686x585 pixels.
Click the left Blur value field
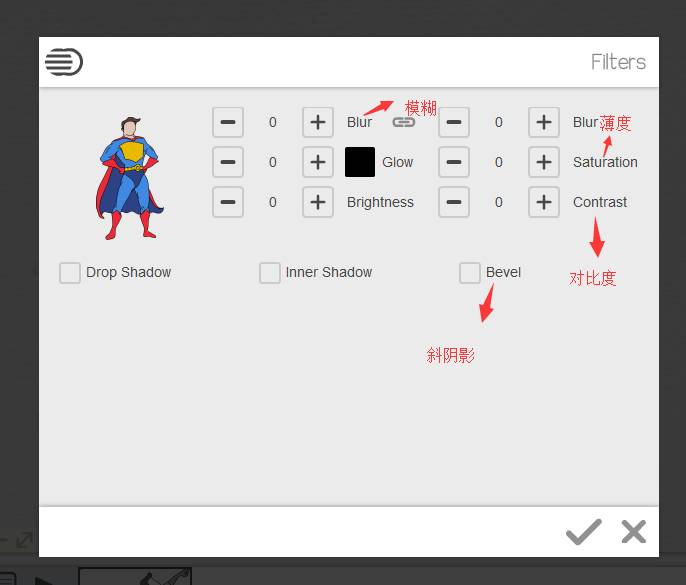coord(273,122)
